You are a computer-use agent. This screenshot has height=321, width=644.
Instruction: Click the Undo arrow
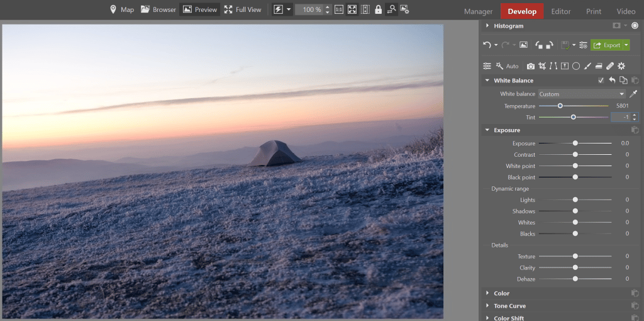[487, 45]
